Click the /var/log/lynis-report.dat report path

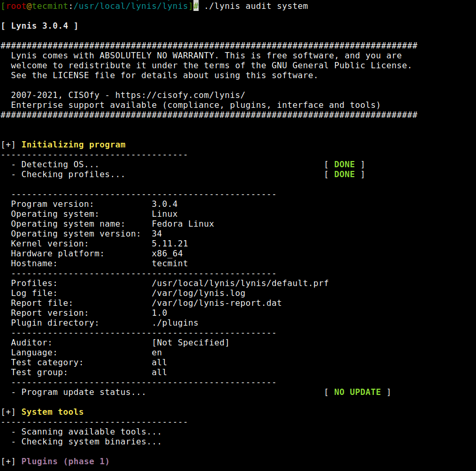[216, 303]
